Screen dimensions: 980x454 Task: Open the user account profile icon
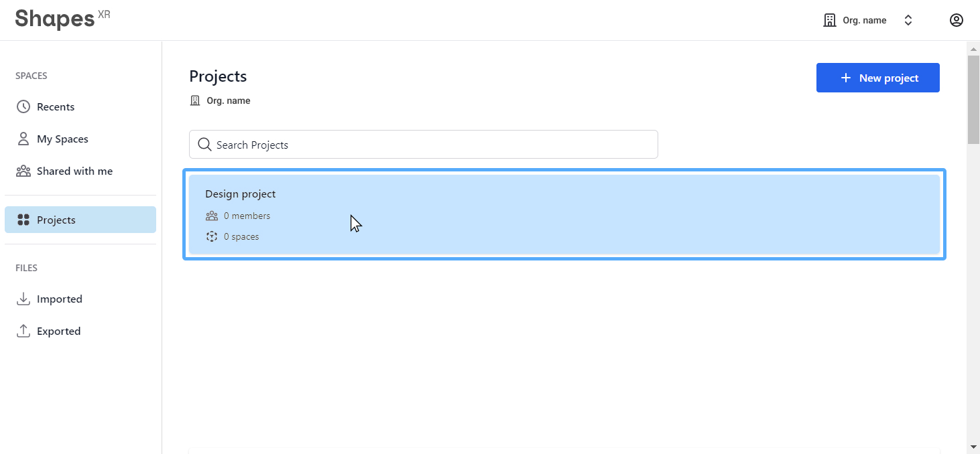pyautogui.click(x=956, y=20)
